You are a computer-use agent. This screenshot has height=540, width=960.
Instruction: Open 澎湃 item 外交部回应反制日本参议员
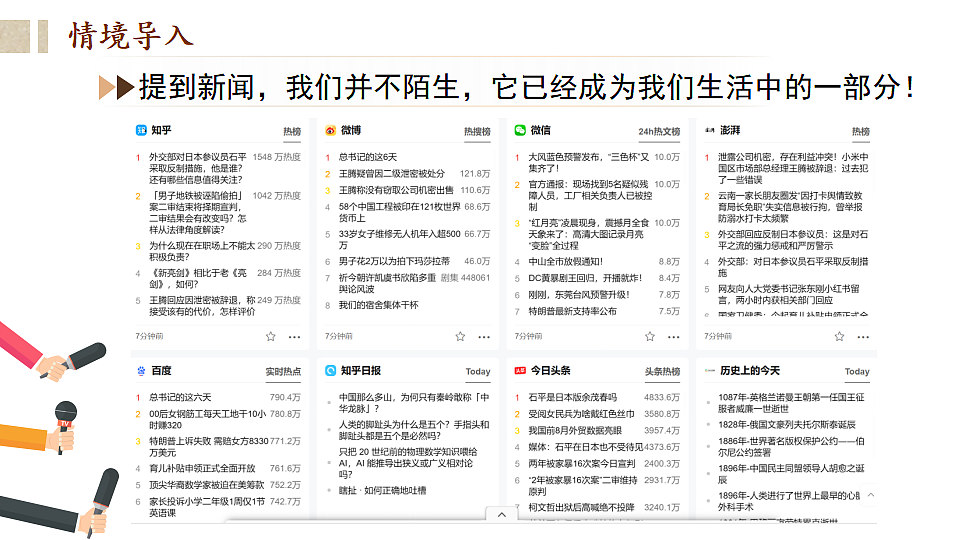point(793,240)
